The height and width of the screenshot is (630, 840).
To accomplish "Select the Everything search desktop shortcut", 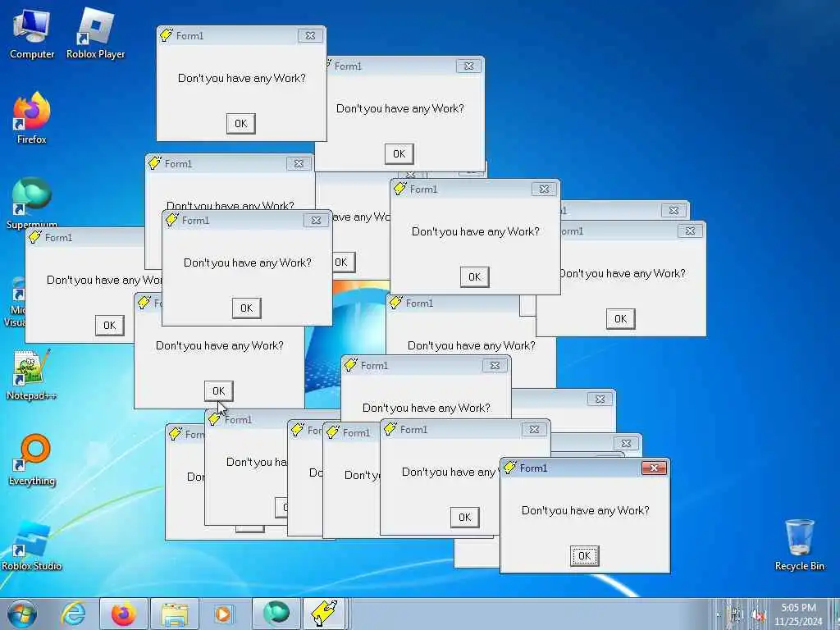I will (32, 459).
